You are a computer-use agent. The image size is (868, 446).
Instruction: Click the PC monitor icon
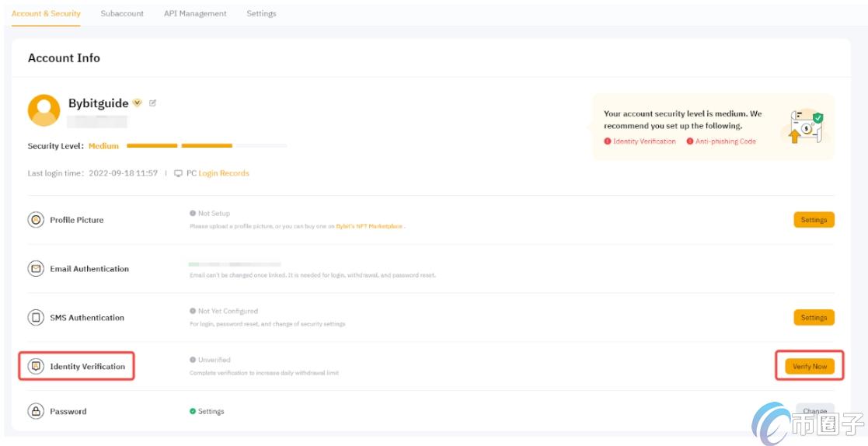pos(178,173)
